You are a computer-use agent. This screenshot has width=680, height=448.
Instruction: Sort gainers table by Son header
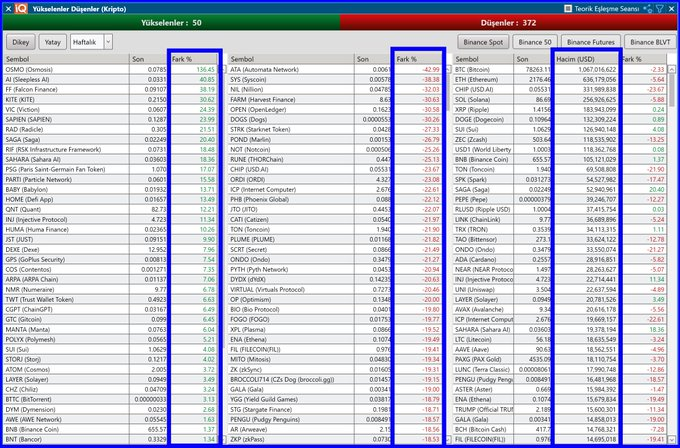148,59
